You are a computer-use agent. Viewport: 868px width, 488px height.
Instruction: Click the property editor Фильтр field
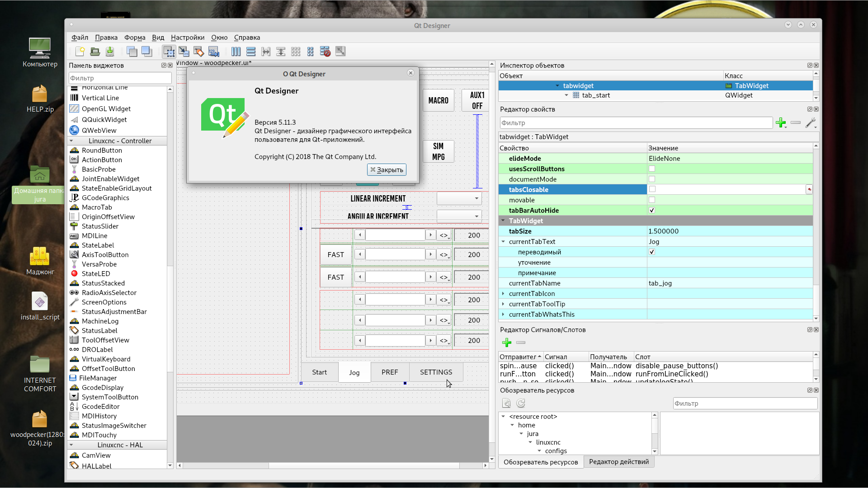coord(636,123)
